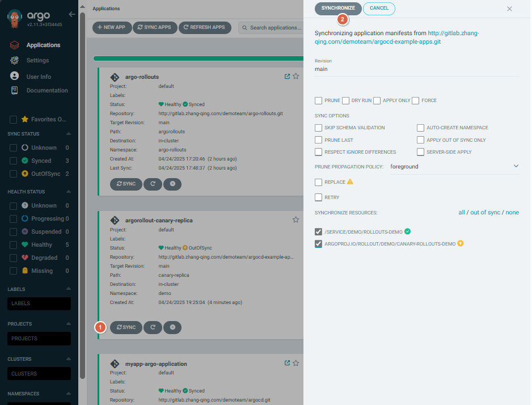Open myapp-argo-application external link icon
Image resolution: width=532 pixels, height=405 pixels.
coord(287,363)
